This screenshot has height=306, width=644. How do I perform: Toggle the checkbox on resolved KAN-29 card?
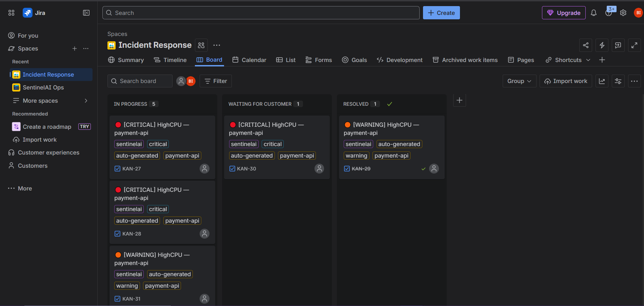tap(347, 168)
